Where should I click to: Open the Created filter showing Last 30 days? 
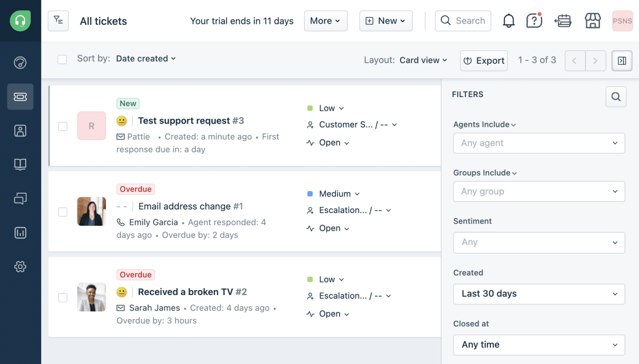[539, 294]
